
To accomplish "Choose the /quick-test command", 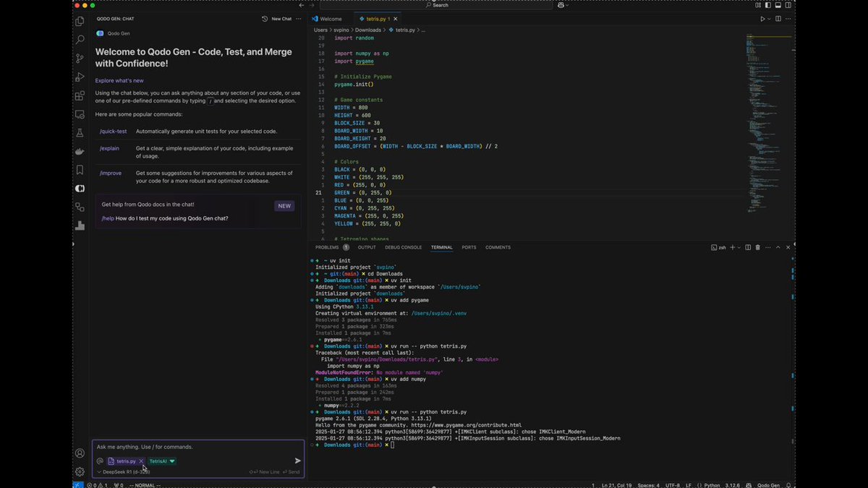I will click(x=113, y=131).
